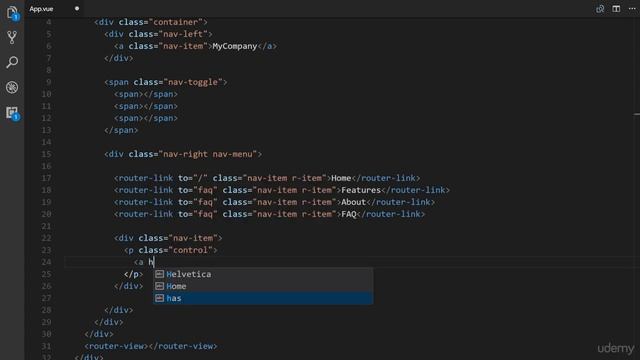
Task: Click line number 17 in the gutter
Action: coord(47,178)
